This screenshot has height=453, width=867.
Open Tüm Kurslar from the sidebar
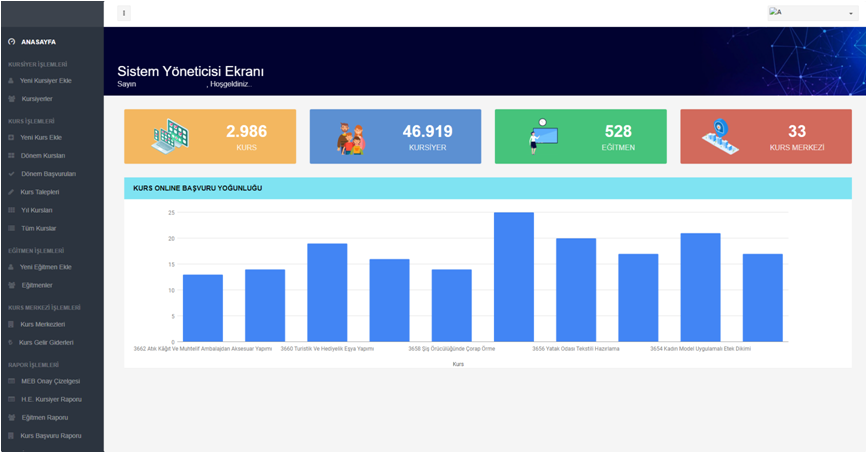(39, 228)
